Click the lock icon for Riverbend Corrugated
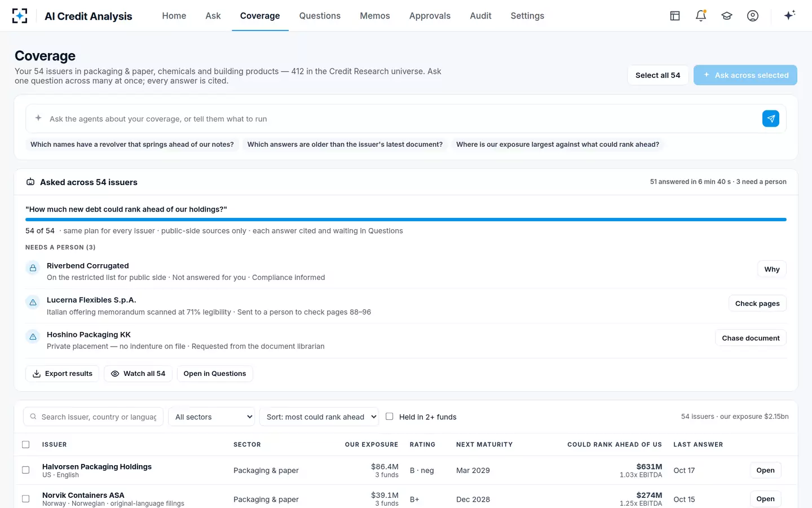The height and width of the screenshot is (508, 812). coord(33,268)
